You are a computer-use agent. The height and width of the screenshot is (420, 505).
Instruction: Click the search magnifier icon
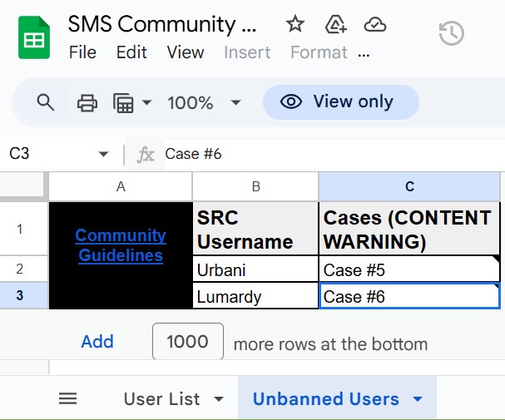click(x=46, y=102)
